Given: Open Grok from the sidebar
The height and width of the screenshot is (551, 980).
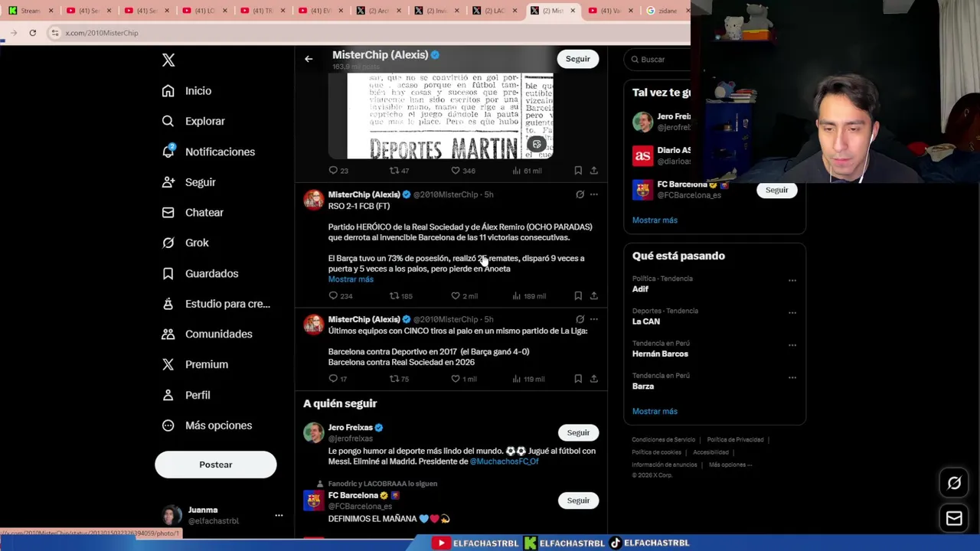Looking at the screenshot, I should [x=185, y=243].
